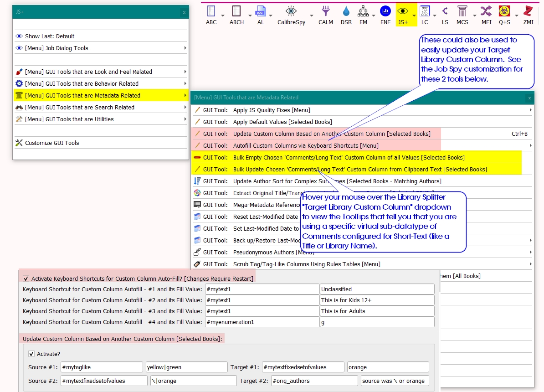Expand dropdown arrow next to CalibreSpy
The image size is (544, 392).
pyautogui.click(x=312, y=15)
